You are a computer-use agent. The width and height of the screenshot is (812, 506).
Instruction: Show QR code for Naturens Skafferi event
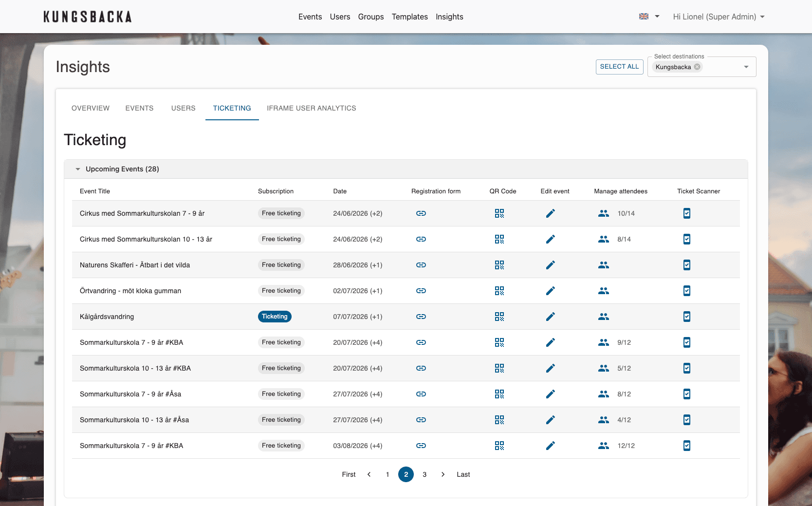coord(499,265)
